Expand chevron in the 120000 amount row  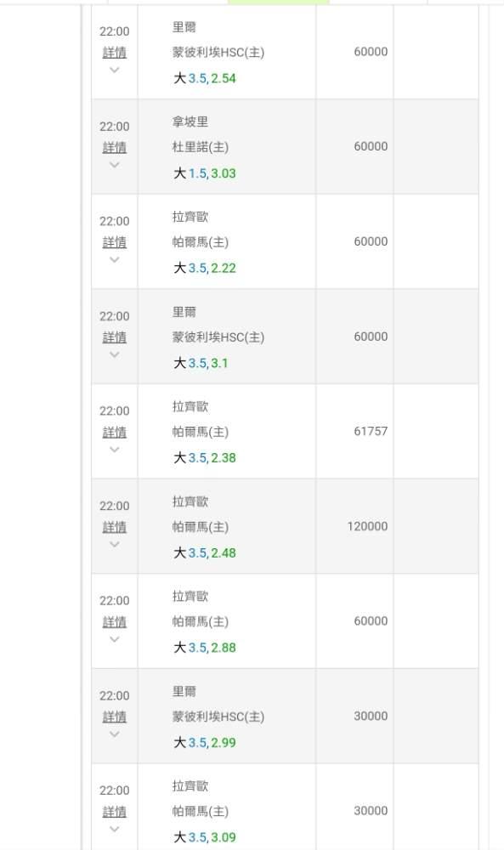(115, 544)
